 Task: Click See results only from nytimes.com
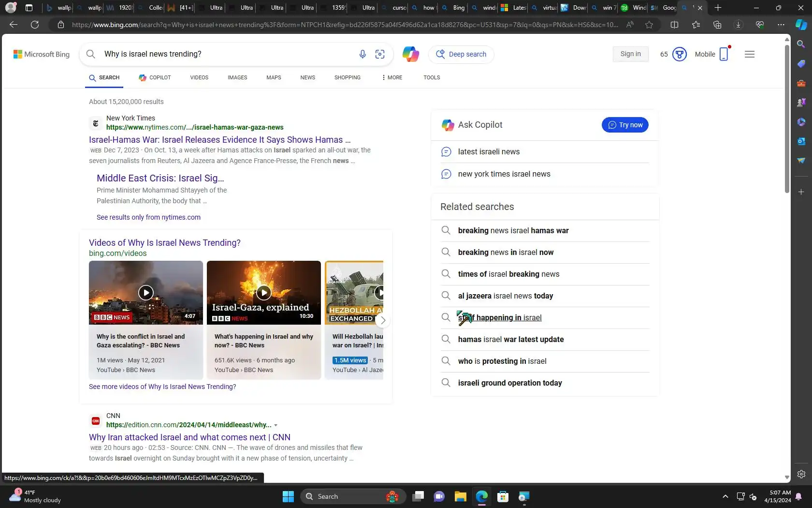pyautogui.click(x=148, y=217)
